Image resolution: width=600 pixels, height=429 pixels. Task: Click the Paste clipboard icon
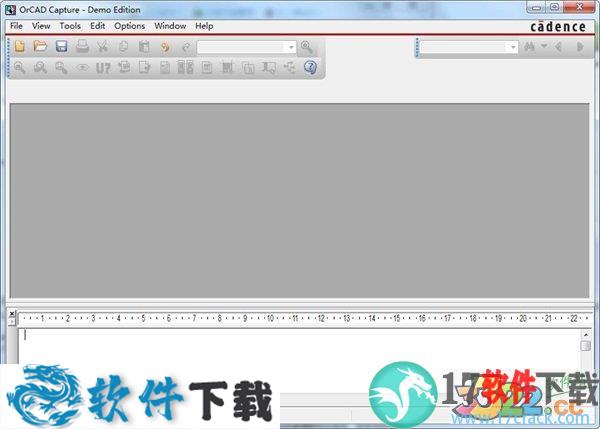click(144, 46)
